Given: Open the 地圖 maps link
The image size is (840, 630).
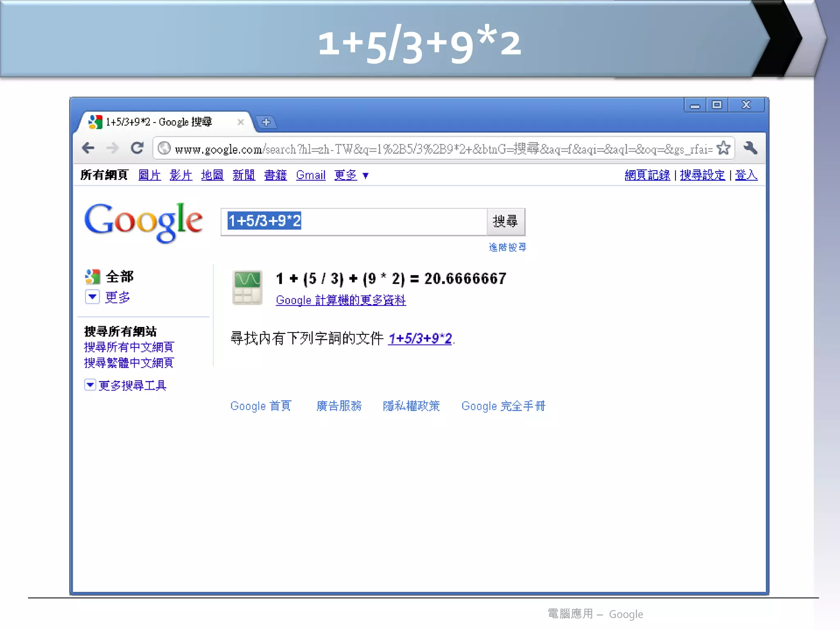Looking at the screenshot, I should click(x=212, y=175).
